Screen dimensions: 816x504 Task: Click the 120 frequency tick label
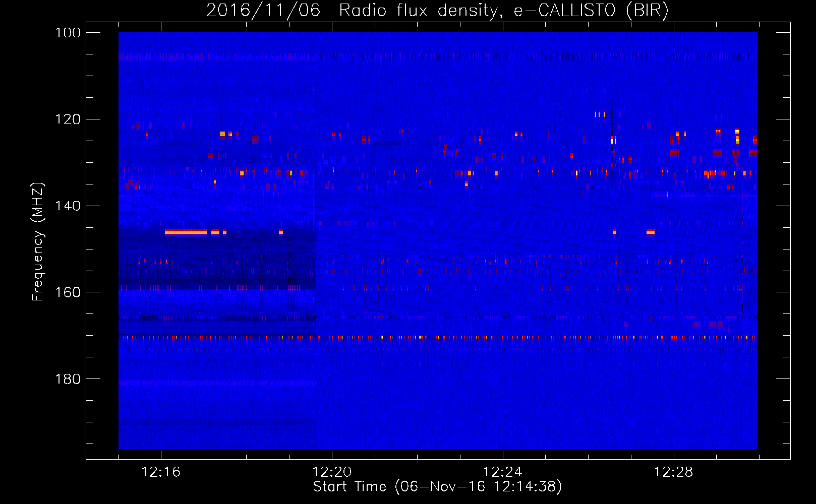[x=68, y=119]
